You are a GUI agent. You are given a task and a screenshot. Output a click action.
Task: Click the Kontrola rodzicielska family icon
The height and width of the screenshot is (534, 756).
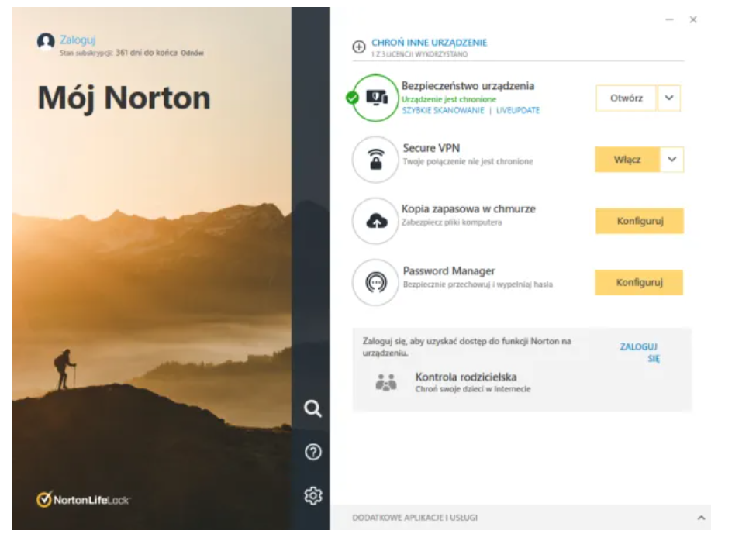point(385,382)
